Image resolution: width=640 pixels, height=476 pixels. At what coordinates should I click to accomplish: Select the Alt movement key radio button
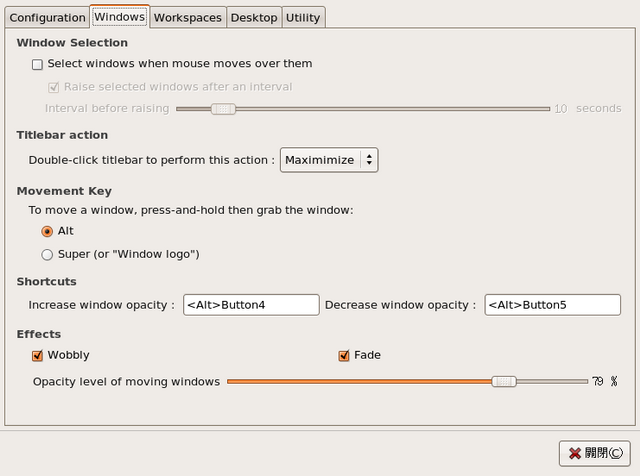(x=47, y=231)
